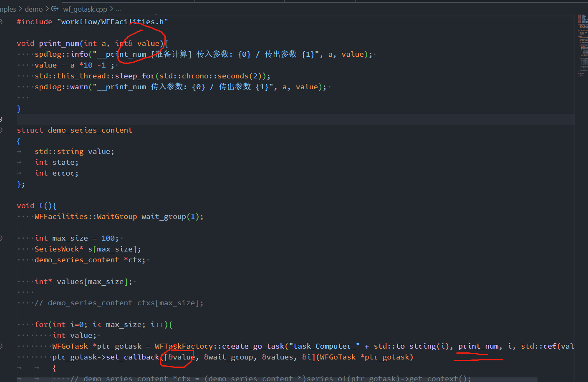
Task: Open the "demo" breadcrumb dropdown
Action: [33, 9]
